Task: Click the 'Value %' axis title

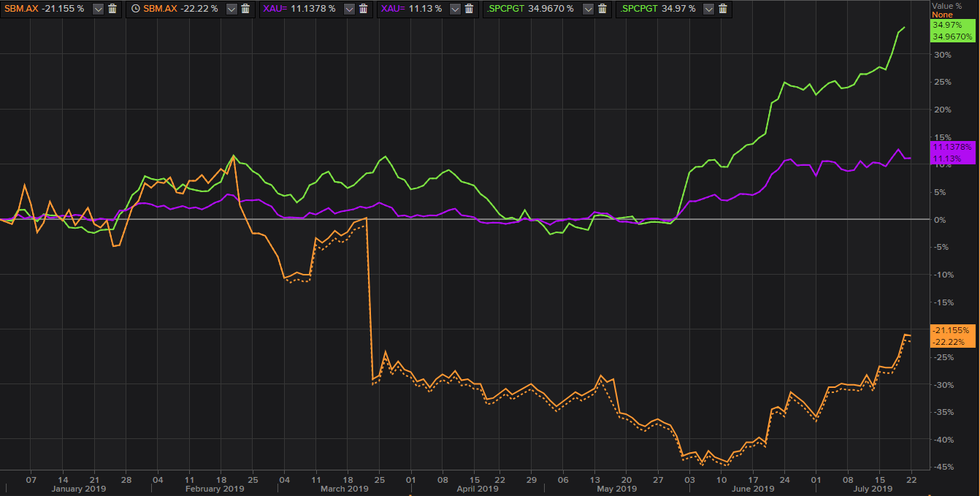Action: 946,6
